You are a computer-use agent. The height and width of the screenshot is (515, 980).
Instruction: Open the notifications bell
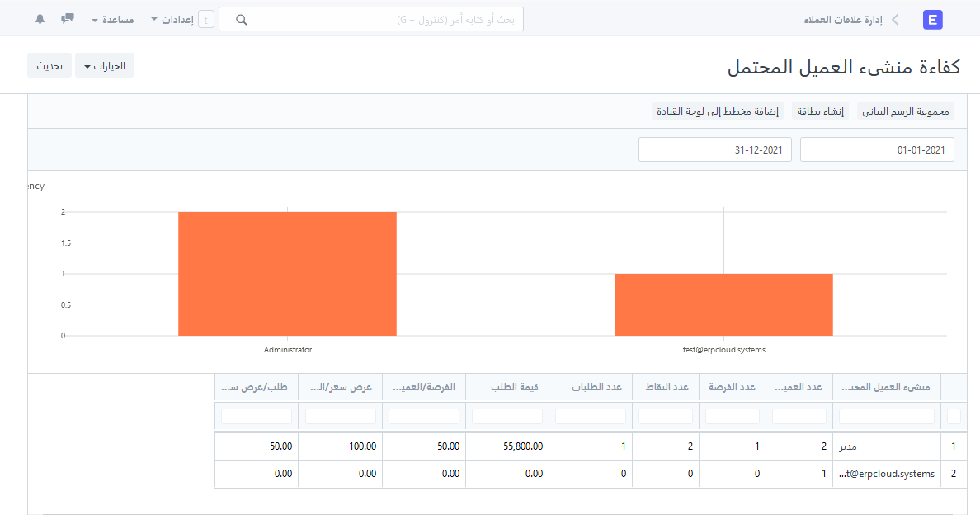click(40, 19)
